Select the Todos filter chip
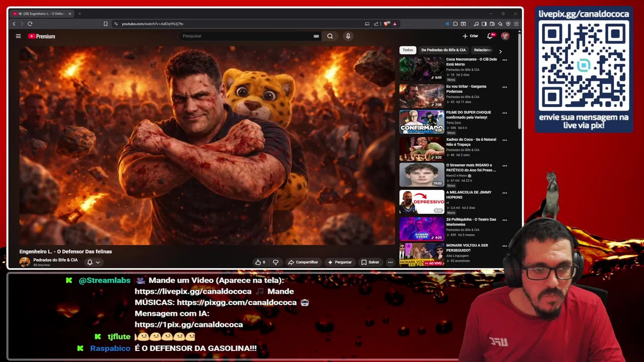Image resolution: width=644 pixels, height=362 pixels. 408,50
